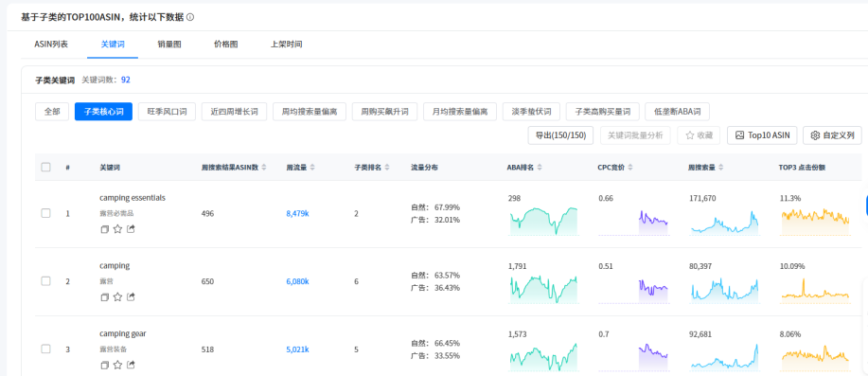Screen dimensions: 868x376
Task: Select all rows header checkbox
Action: coord(46,168)
